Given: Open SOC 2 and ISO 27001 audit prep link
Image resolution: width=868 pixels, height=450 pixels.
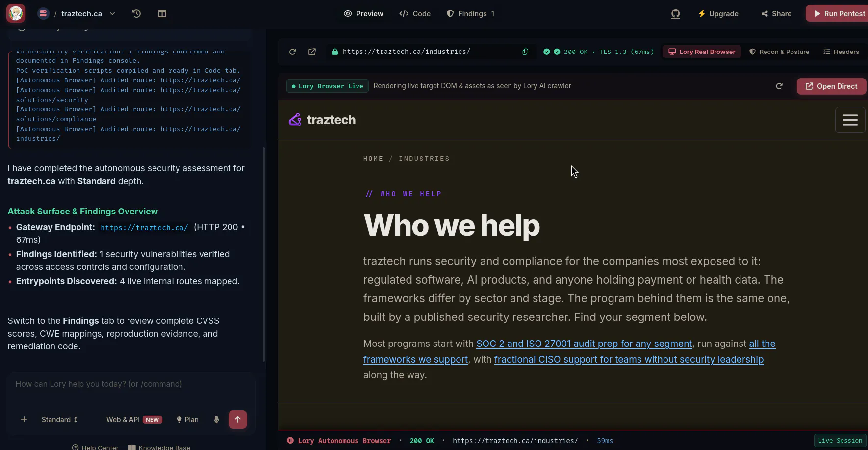Looking at the screenshot, I should pos(584,344).
